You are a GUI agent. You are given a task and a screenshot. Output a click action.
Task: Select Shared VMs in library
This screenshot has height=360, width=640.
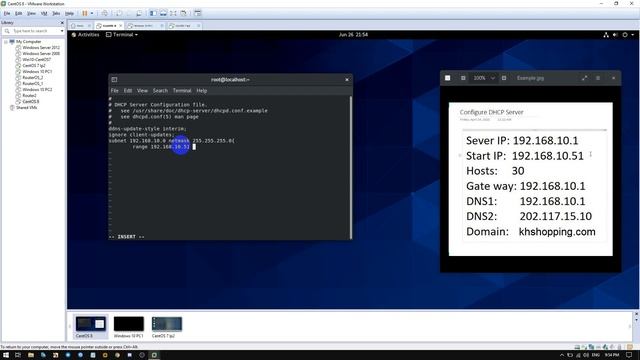pyautogui.click(x=26, y=107)
